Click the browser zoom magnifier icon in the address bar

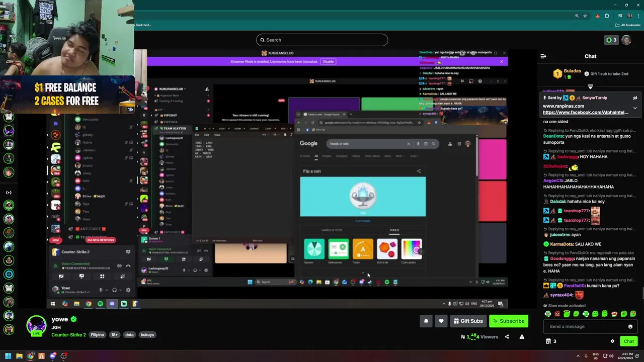tap(577, 16)
